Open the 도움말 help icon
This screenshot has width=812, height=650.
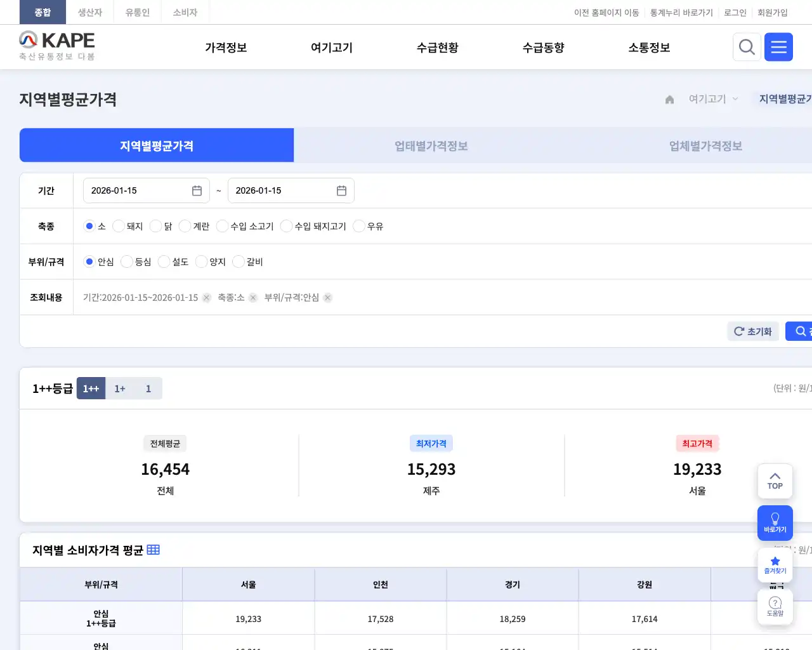775,606
